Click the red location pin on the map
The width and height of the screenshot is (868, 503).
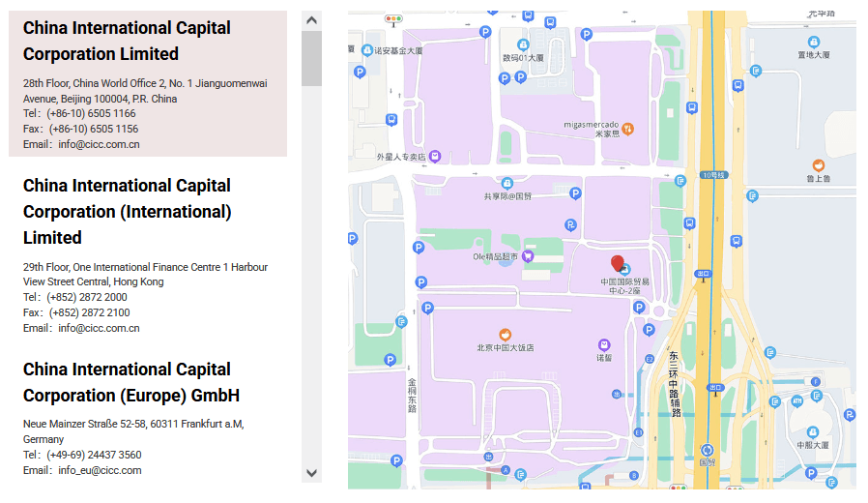pyautogui.click(x=618, y=263)
